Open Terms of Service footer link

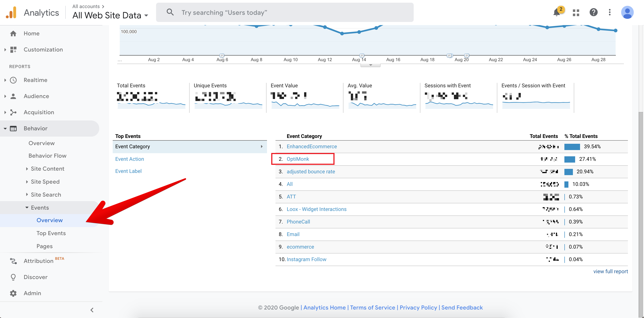pos(373,307)
